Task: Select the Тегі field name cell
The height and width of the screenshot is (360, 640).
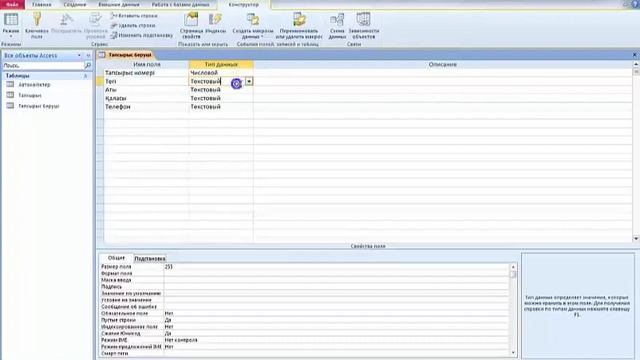Action: pos(146,81)
